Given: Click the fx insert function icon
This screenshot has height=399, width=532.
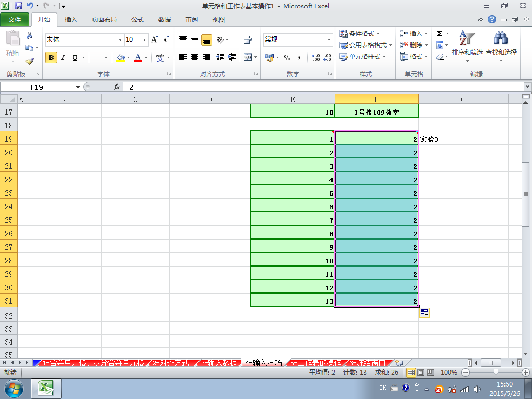Looking at the screenshot, I should point(117,87).
